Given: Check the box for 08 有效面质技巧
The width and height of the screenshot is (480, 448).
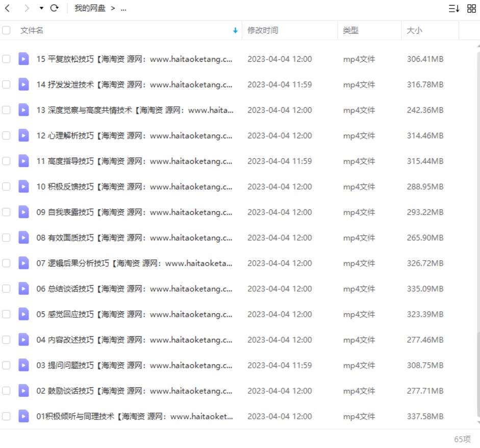Looking at the screenshot, I should click(6, 237).
